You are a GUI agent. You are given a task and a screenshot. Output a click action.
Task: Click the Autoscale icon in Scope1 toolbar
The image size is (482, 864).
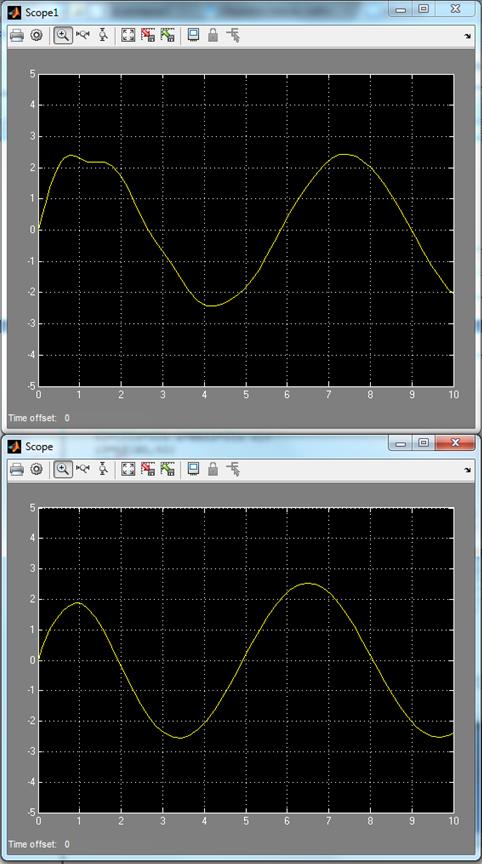click(x=128, y=36)
